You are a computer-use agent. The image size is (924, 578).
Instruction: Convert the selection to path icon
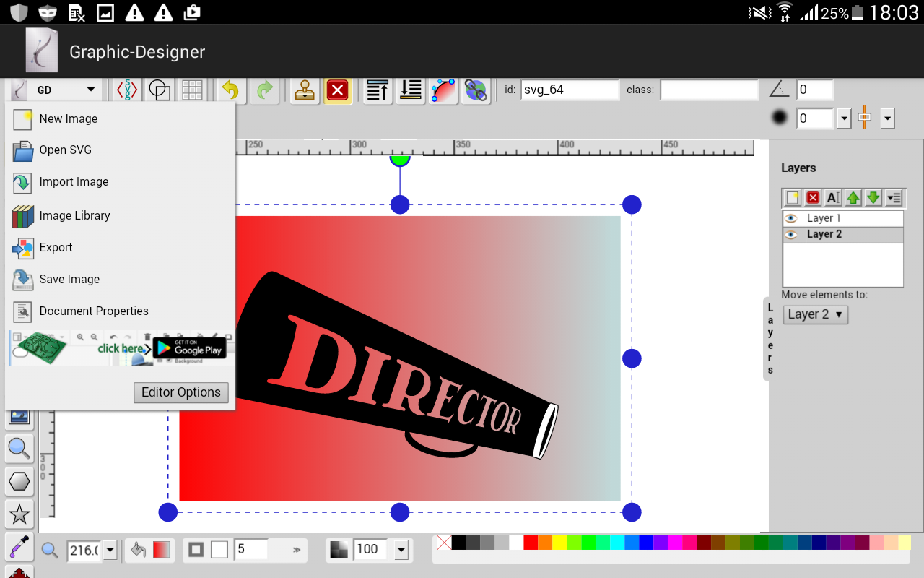coord(443,90)
